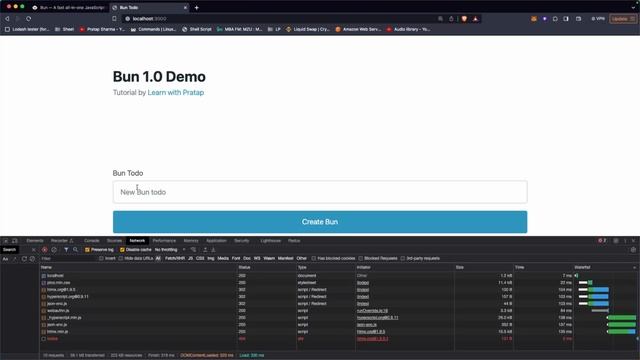Click the Brave rewards triangle icon
The image size is (640, 360).
(x=476, y=19)
